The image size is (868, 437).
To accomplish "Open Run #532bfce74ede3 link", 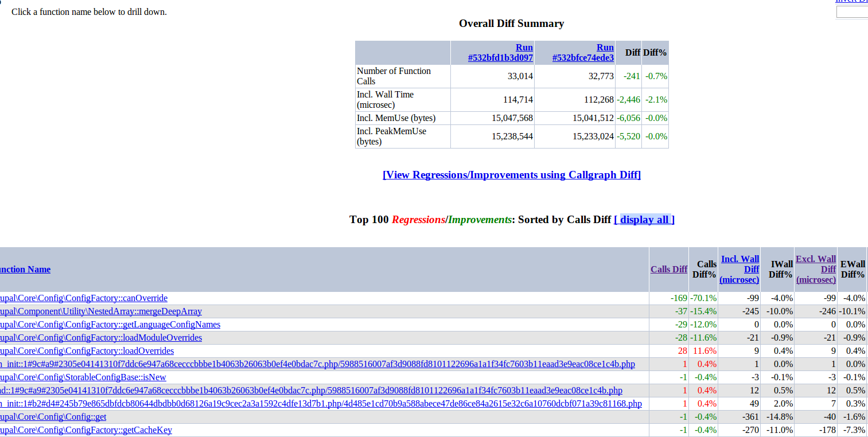I will click(x=583, y=53).
